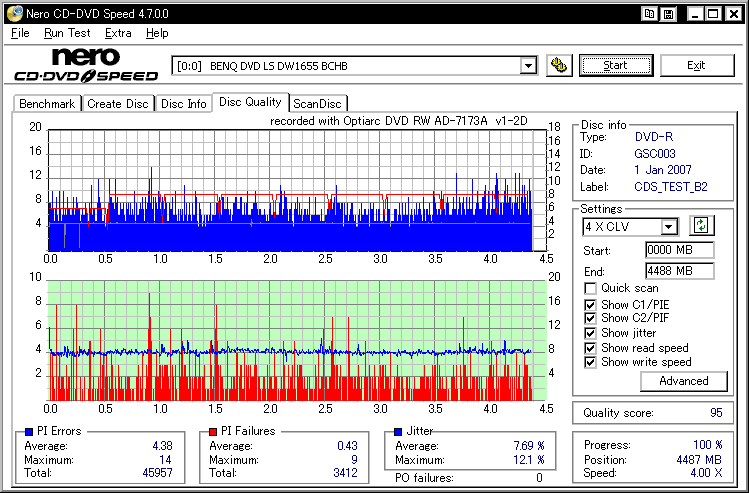This screenshot has width=749, height=493.
Task: Click the End MB input field
Action: click(x=679, y=271)
